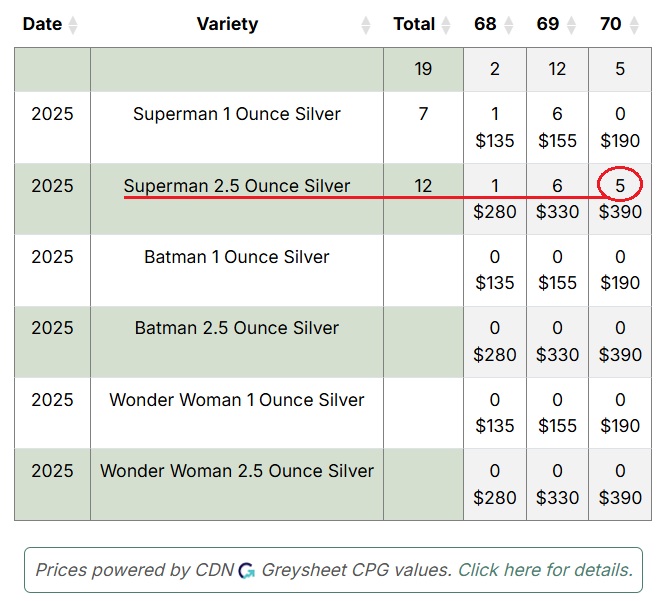
Task: Click the sort arrows for grade 70
Action: pos(633,24)
